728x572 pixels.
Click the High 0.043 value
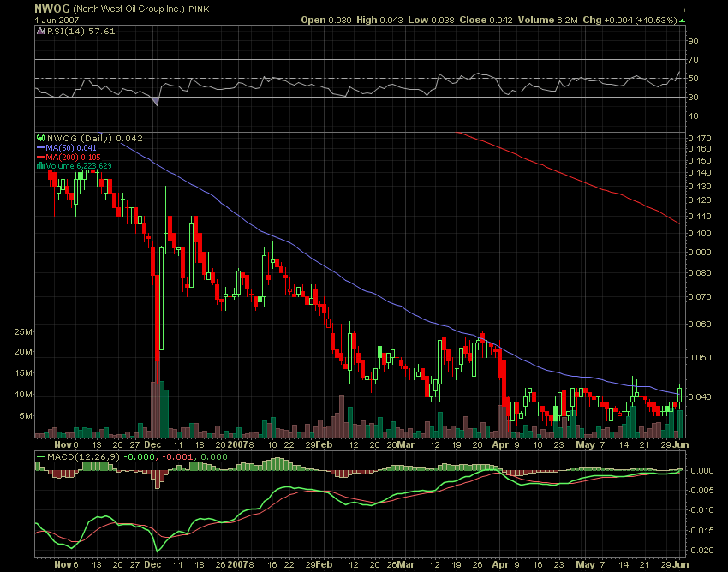[x=379, y=20]
